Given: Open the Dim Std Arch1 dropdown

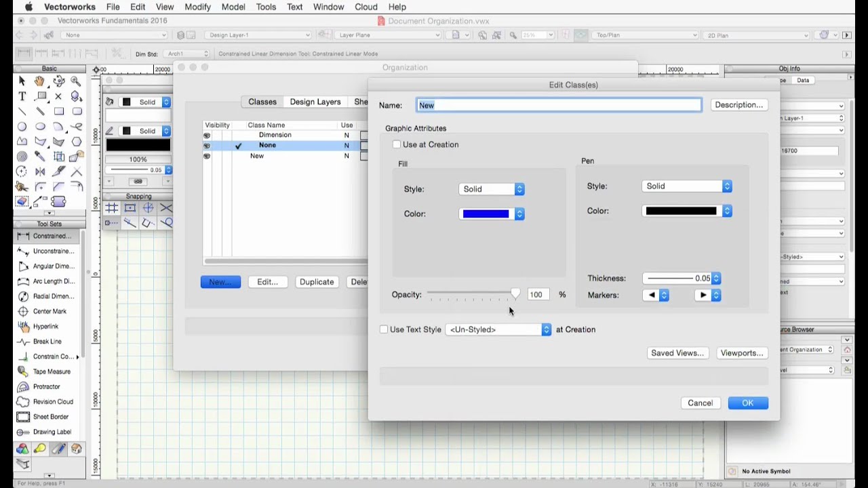Looking at the screenshot, I should (x=187, y=54).
